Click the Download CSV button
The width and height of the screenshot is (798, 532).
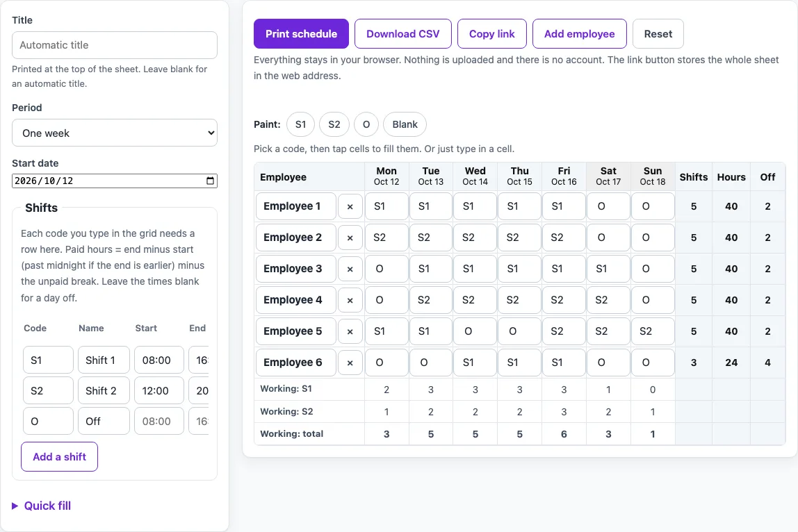click(x=402, y=33)
